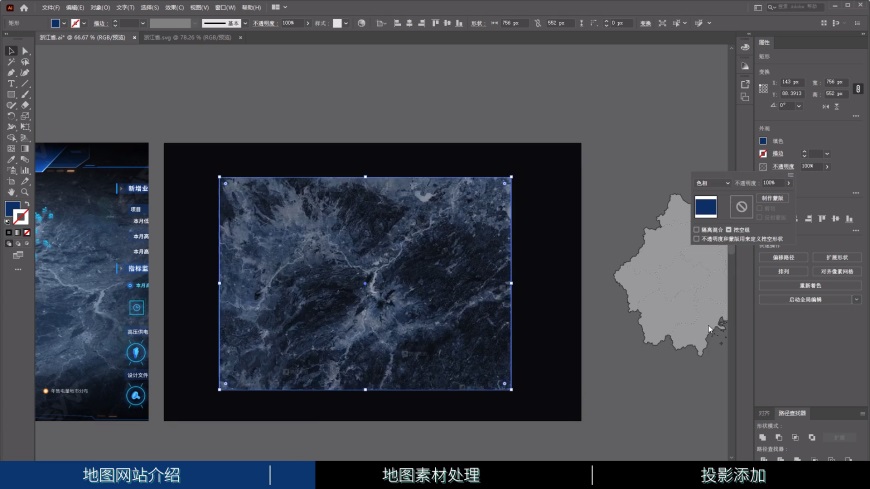Click the Arrange button

point(783,271)
